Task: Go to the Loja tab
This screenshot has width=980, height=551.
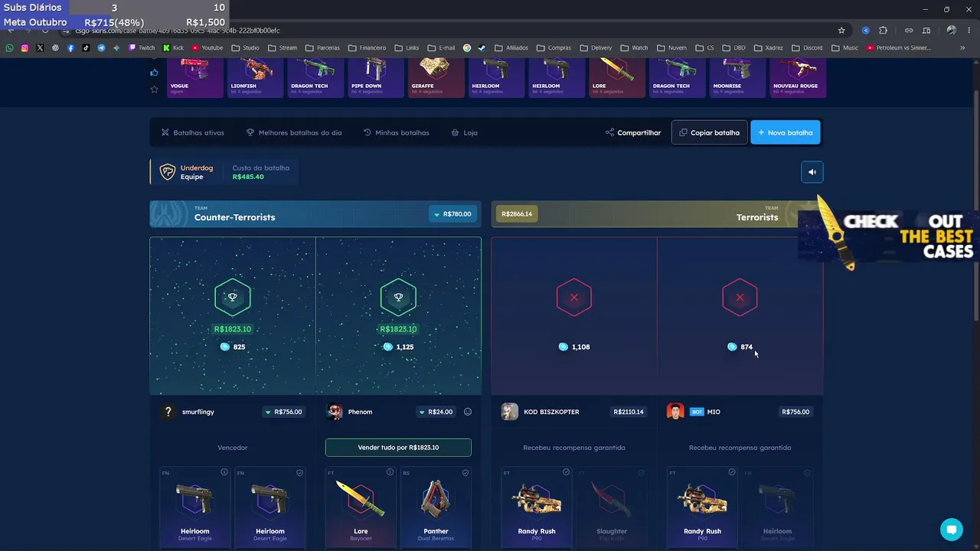Action: click(465, 132)
